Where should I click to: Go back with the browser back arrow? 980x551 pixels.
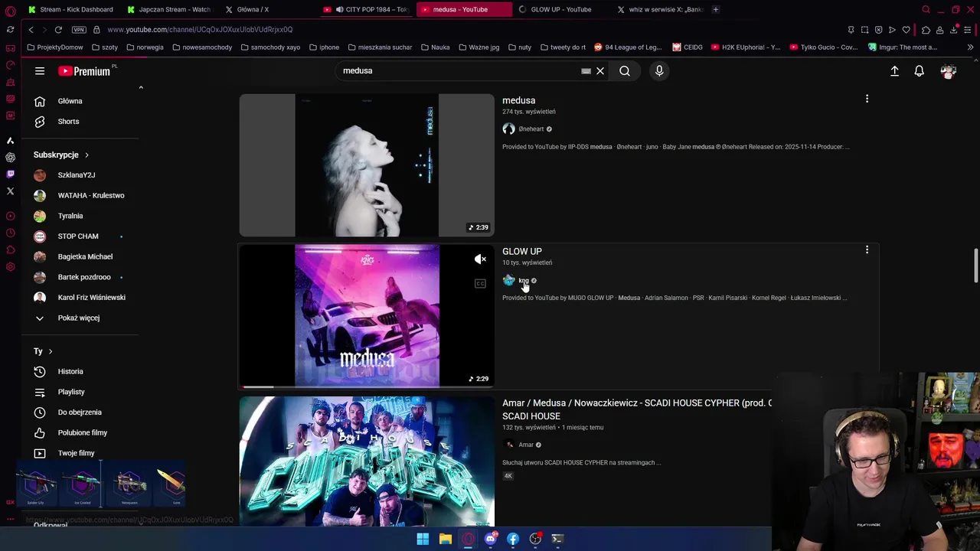pyautogui.click(x=31, y=30)
